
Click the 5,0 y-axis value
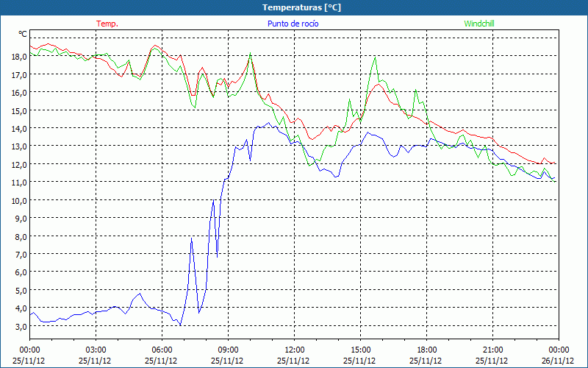point(21,290)
